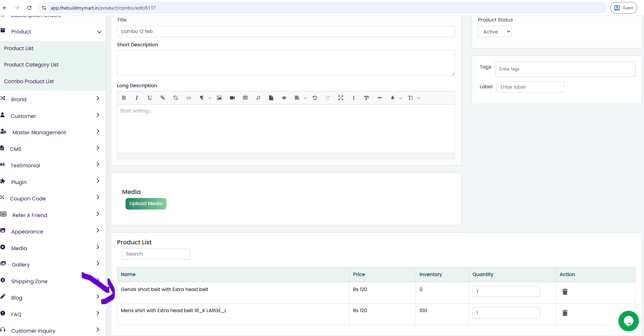
Task: Click into the Long Description writing area
Action: 286,128
